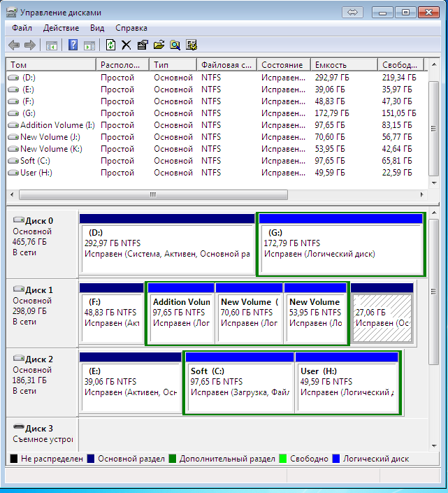Click the magnifier search toolbar icon
Image resolution: width=448 pixels, height=493 pixels.
click(175, 45)
